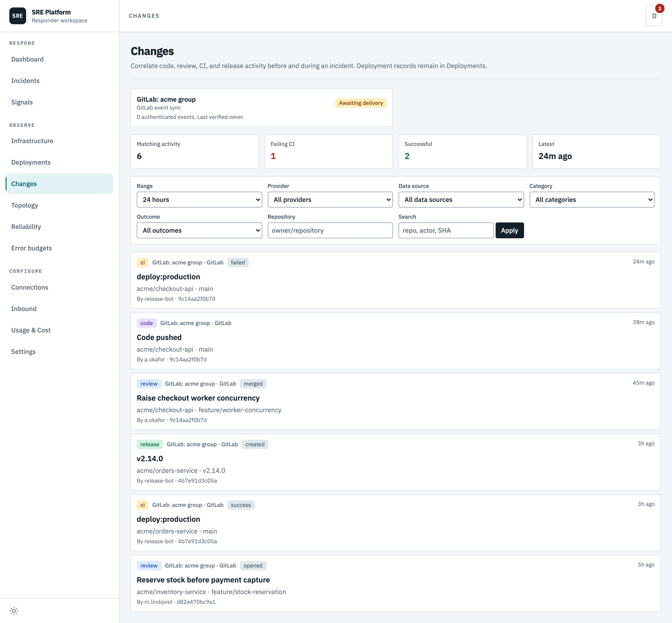Click acme/orders-service · v2.14.0 text
The image size is (672, 623).
(181, 471)
